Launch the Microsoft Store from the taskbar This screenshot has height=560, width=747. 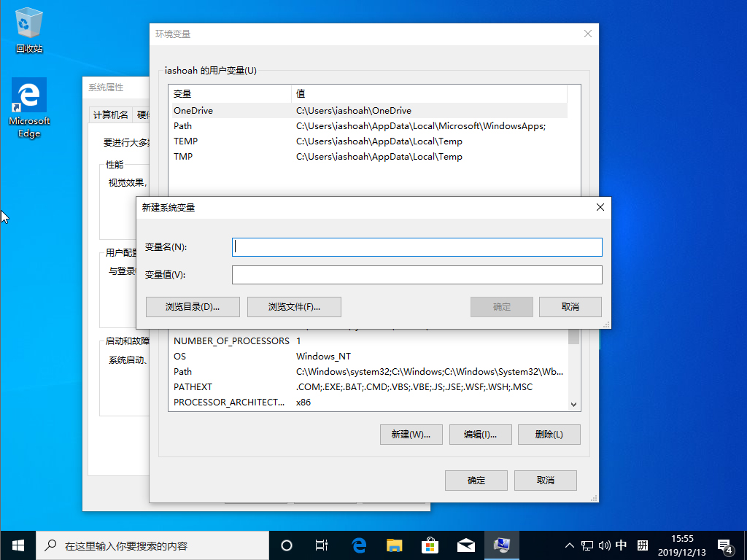pos(430,545)
